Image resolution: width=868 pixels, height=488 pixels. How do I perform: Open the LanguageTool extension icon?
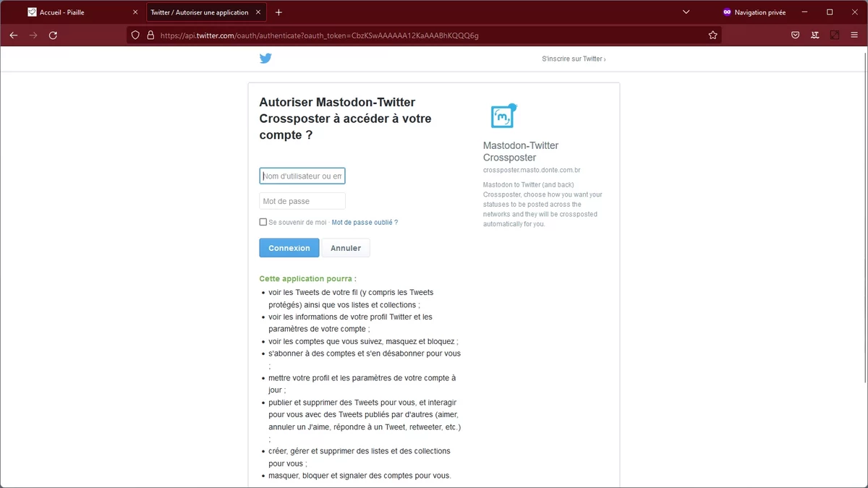[815, 35]
